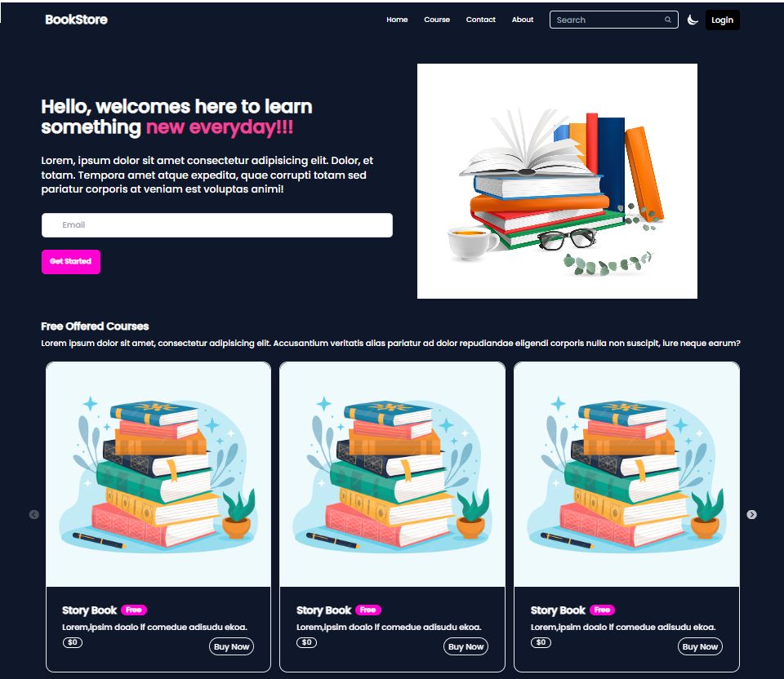Click the BookStore logo
Viewport: 784px width, 679px height.
coord(76,20)
